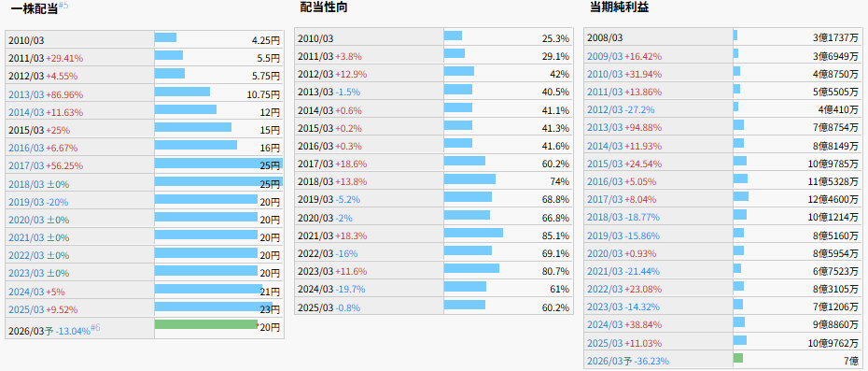Open 2023/03 -14.32% net income link

coord(605,307)
